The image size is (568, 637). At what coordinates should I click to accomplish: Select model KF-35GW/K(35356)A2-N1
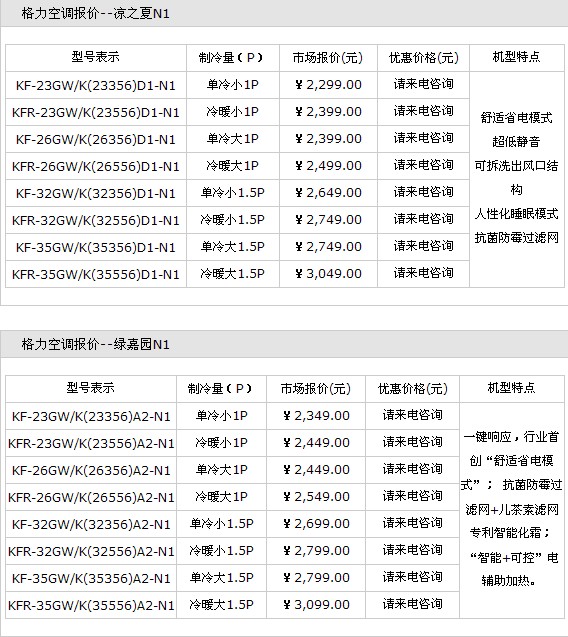click(x=91, y=578)
